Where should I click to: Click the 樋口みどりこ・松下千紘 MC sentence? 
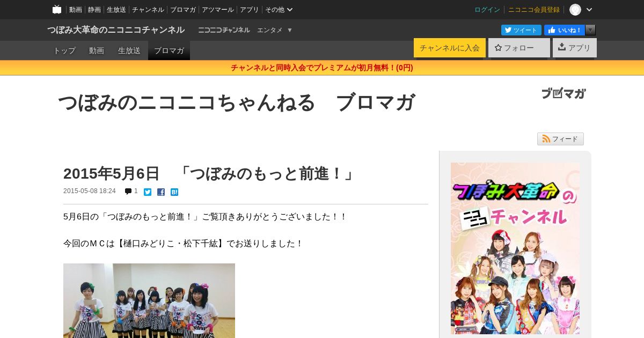[x=183, y=244]
